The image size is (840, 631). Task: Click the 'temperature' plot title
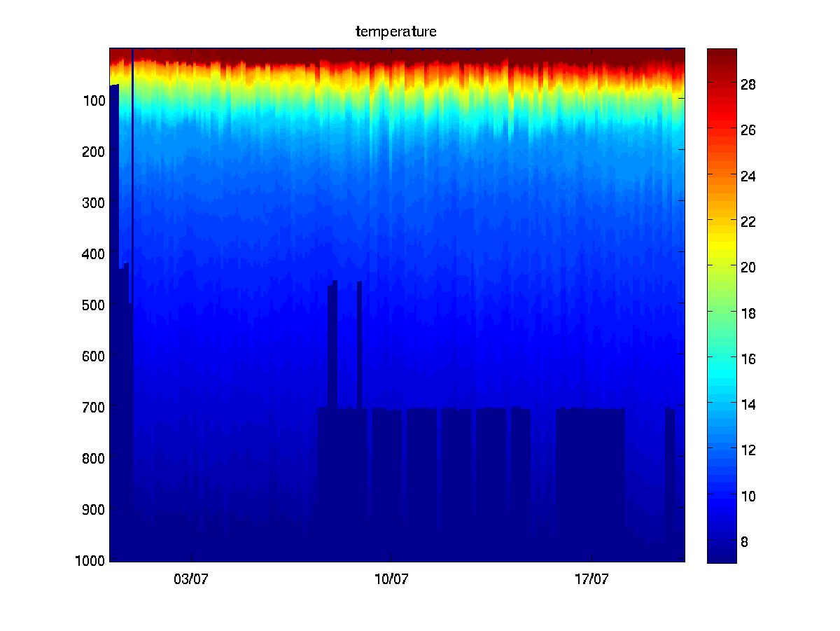(396, 32)
